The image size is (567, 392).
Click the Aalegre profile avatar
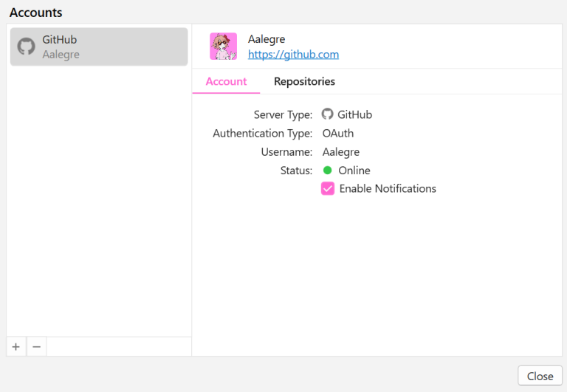224,47
